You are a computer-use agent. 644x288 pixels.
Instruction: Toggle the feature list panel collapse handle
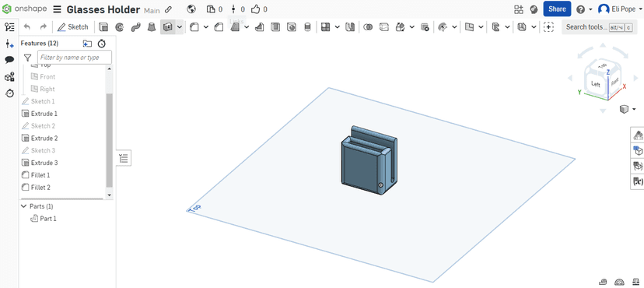124,158
